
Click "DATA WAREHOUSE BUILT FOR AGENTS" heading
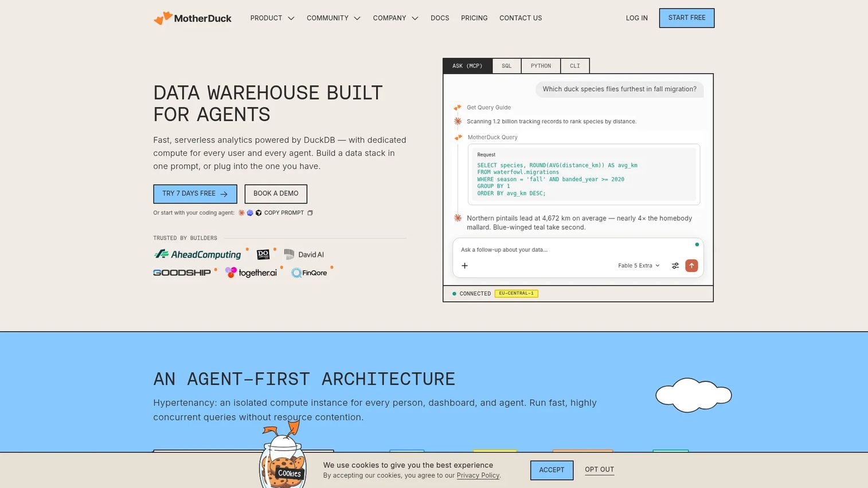268,104
